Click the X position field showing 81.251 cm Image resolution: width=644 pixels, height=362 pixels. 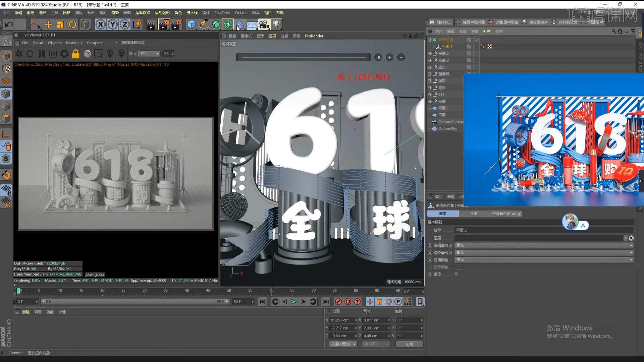[x=343, y=320]
